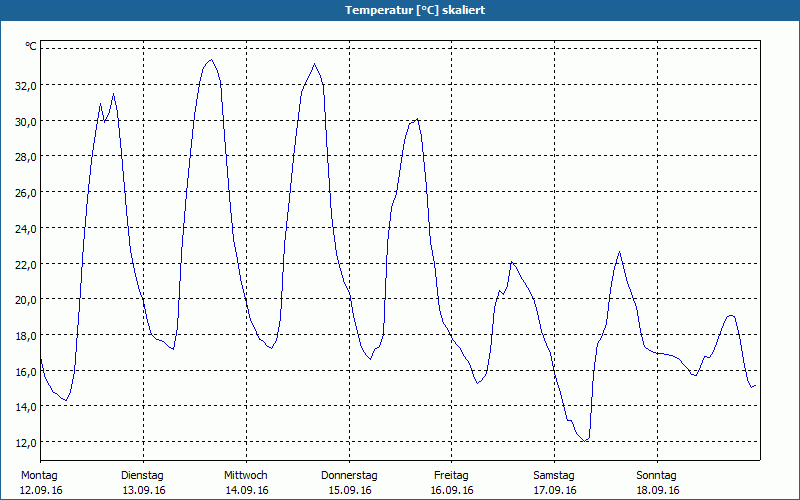Select the Mittwoch day label
The height and width of the screenshot is (500, 800).
[246, 475]
